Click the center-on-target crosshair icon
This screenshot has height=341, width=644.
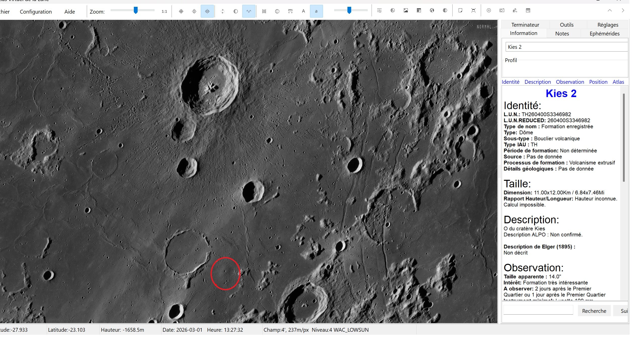181,11
